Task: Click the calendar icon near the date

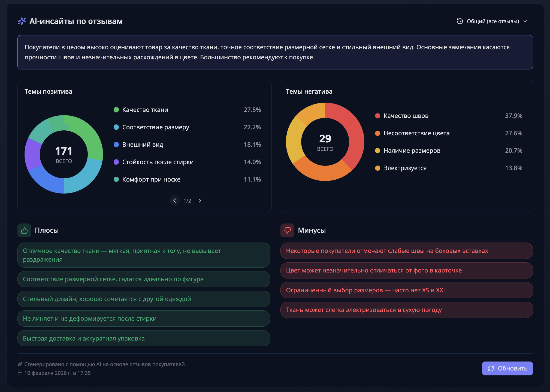Action: (20, 373)
